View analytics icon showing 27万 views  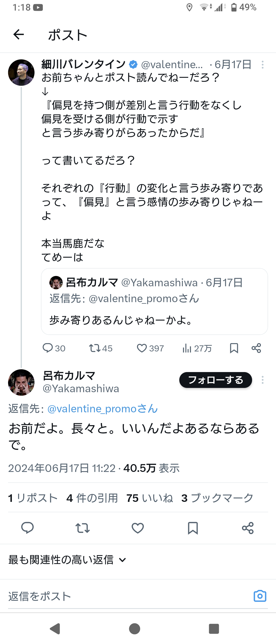click(187, 348)
